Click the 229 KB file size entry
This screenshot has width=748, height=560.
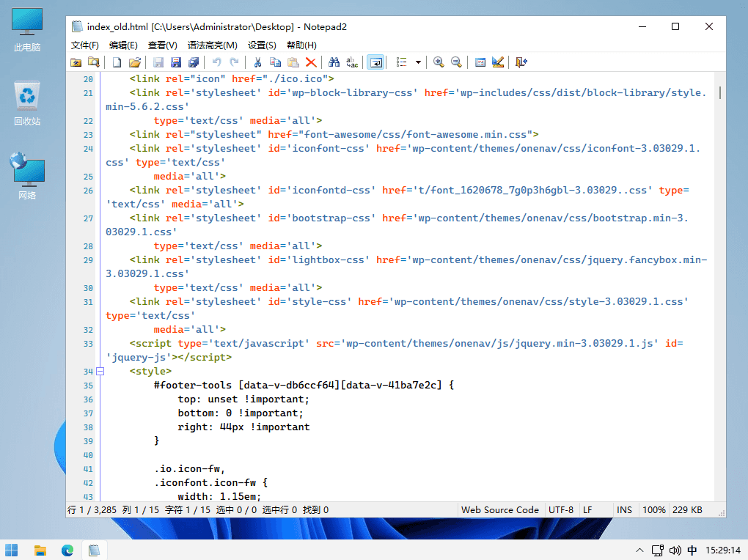tap(687, 510)
